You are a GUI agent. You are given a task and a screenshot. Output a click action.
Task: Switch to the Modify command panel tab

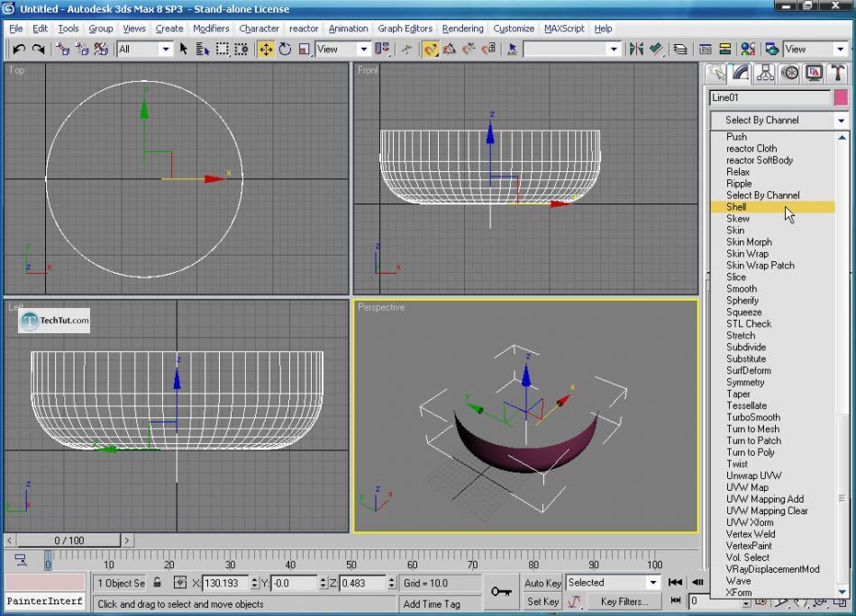741,73
